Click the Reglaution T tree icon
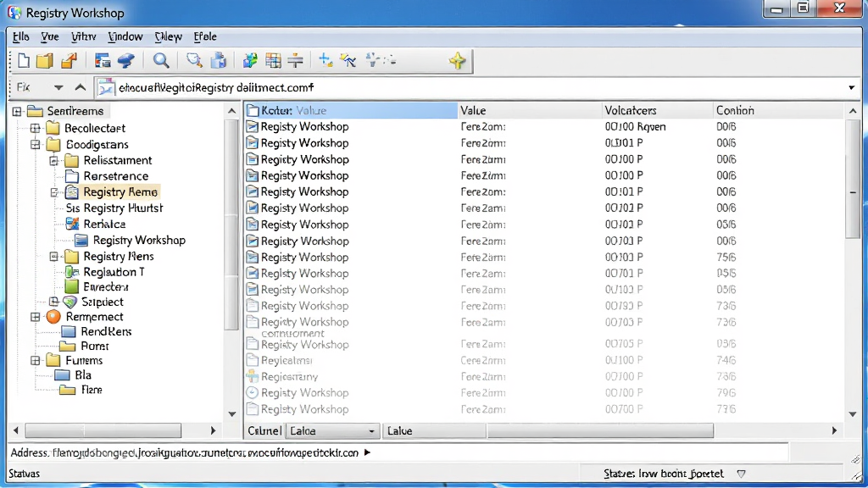The image size is (868, 488). [x=72, y=272]
